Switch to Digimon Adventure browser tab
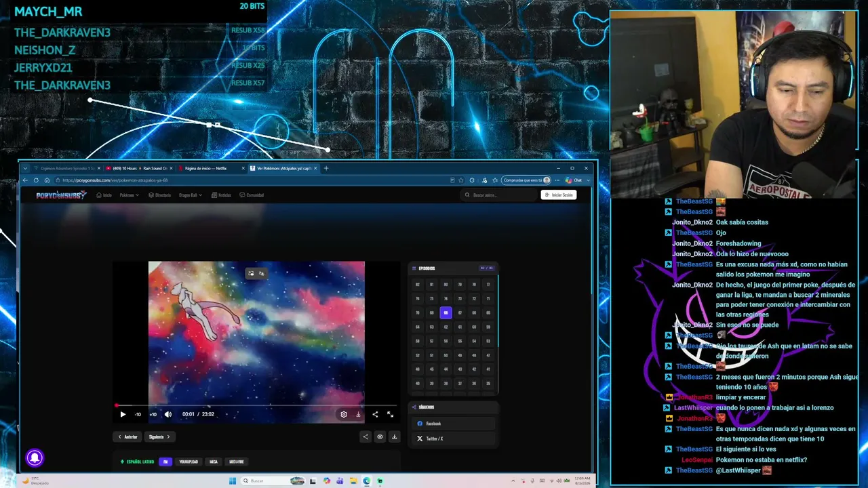Screen dimensions: 868x488 click(66, 168)
